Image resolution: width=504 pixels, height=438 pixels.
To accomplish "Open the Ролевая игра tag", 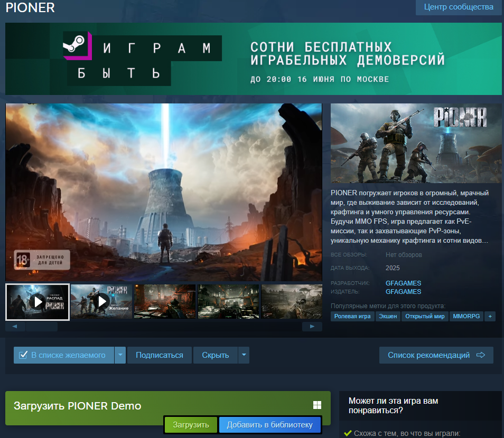I will tap(352, 316).
